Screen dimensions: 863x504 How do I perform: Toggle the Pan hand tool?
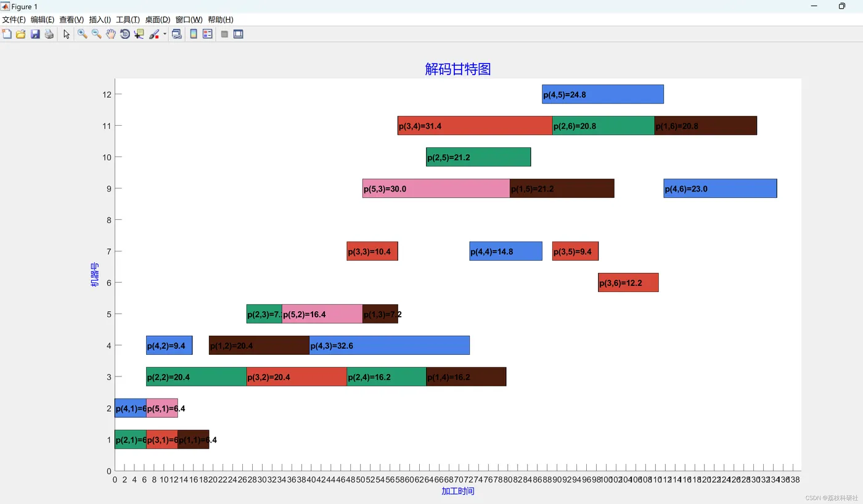click(111, 34)
